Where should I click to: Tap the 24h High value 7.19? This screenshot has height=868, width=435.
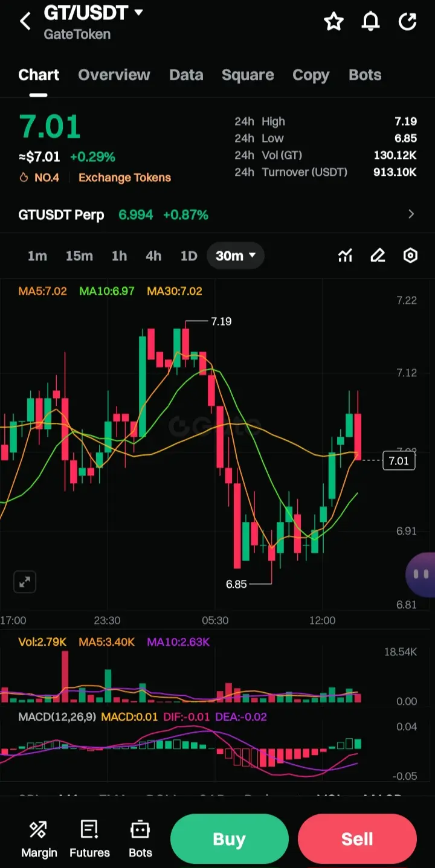pos(406,121)
